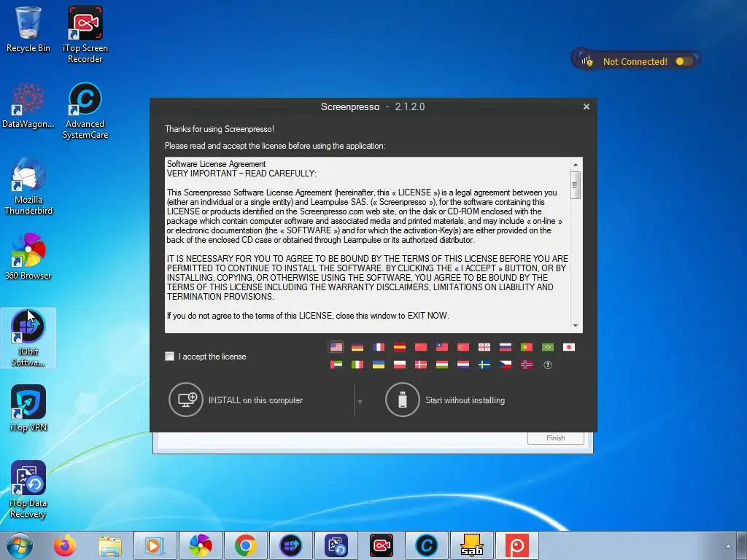
Task: Open File Explorer from the taskbar
Action: click(110, 545)
